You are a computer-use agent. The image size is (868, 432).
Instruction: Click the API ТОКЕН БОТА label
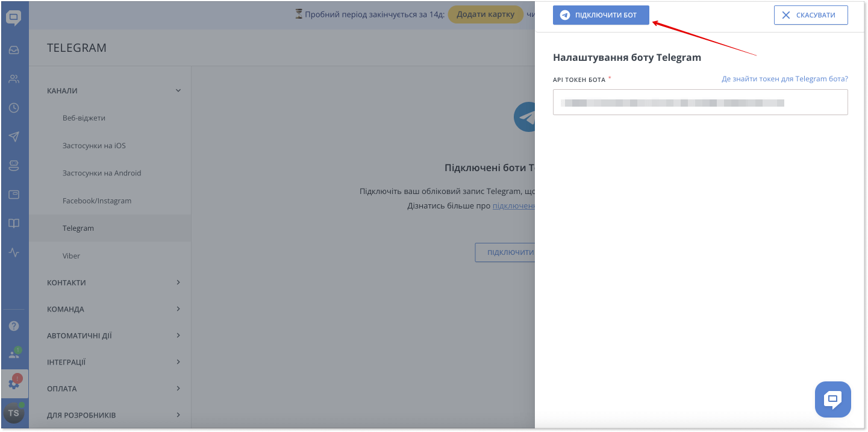tap(579, 80)
